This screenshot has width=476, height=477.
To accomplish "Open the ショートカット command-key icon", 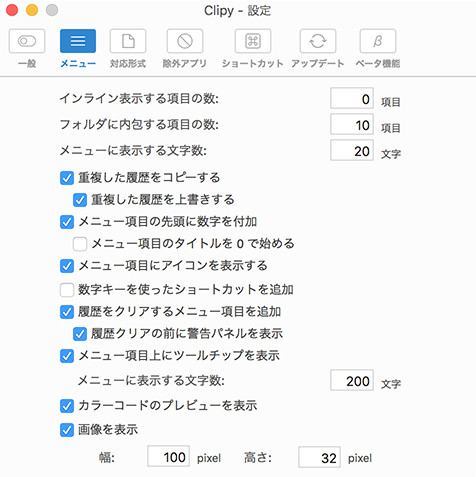I will point(253,41).
